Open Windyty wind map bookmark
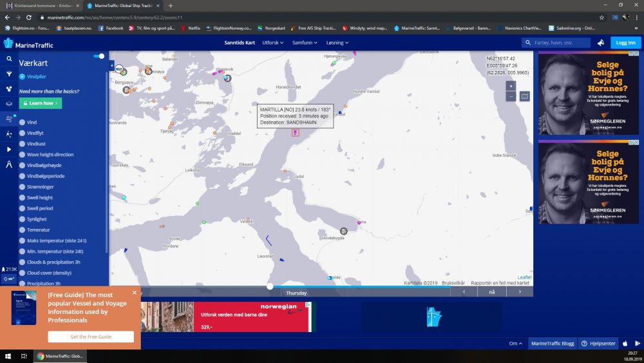 365,28
